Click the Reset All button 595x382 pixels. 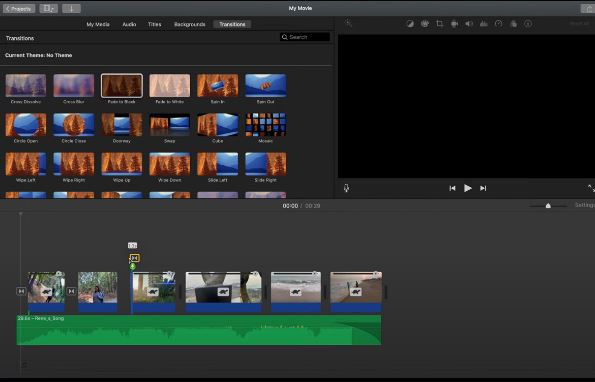(x=579, y=24)
